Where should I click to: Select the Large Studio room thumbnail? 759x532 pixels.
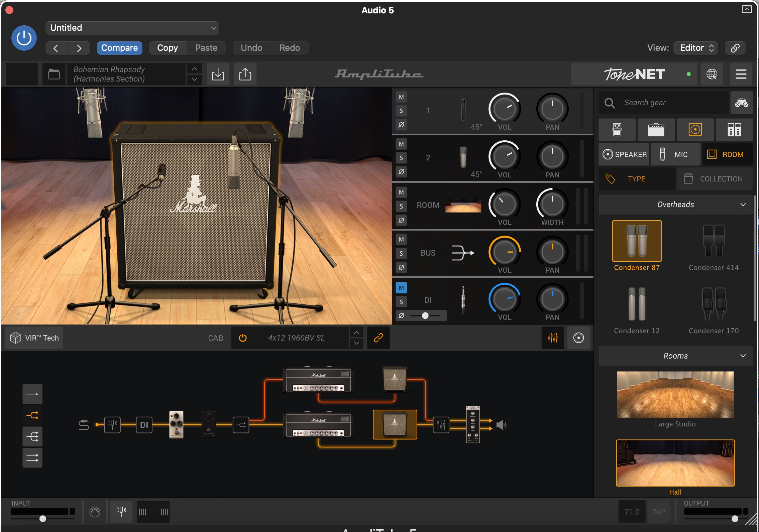click(x=675, y=395)
